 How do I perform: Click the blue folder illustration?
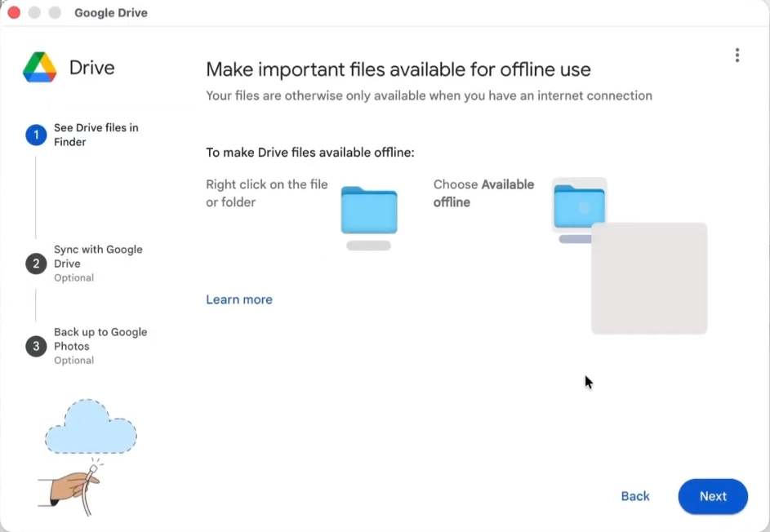coord(369,210)
